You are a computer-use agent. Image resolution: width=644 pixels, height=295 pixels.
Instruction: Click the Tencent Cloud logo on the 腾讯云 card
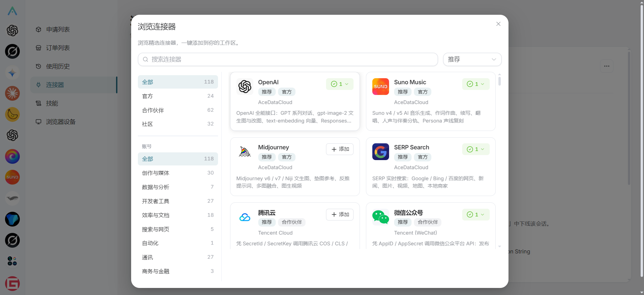coord(245,217)
